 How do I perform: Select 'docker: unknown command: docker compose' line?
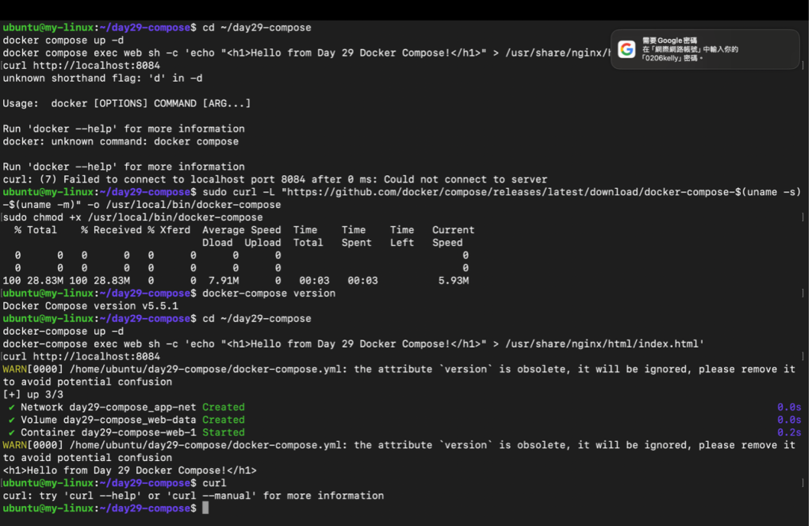pyautogui.click(x=121, y=141)
